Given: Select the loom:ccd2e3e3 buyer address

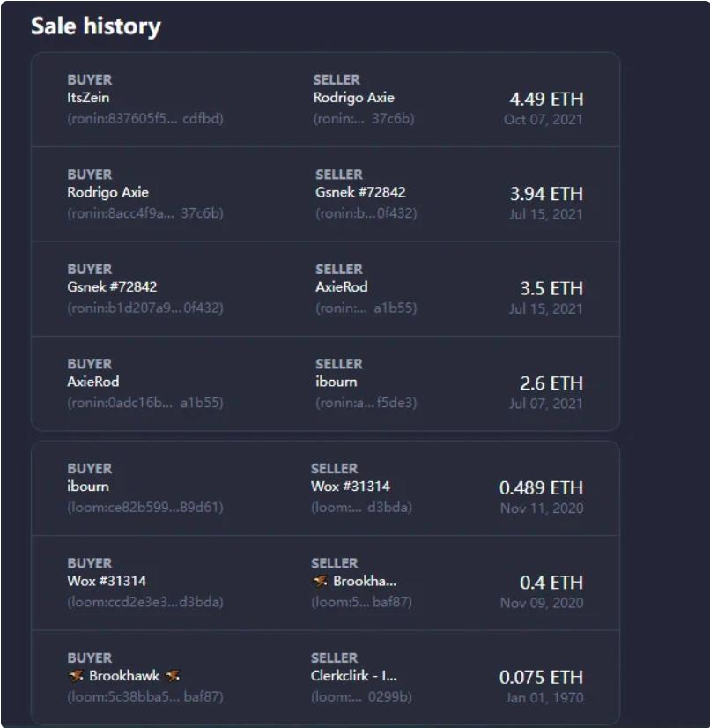Looking at the screenshot, I should pyautogui.click(x=145, y=602).
